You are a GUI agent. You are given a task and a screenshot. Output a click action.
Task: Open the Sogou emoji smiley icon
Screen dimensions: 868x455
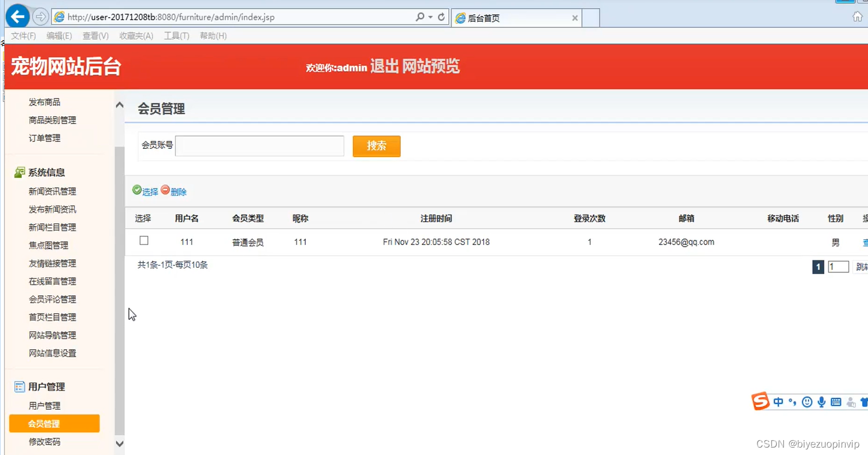tap(807, 402)
